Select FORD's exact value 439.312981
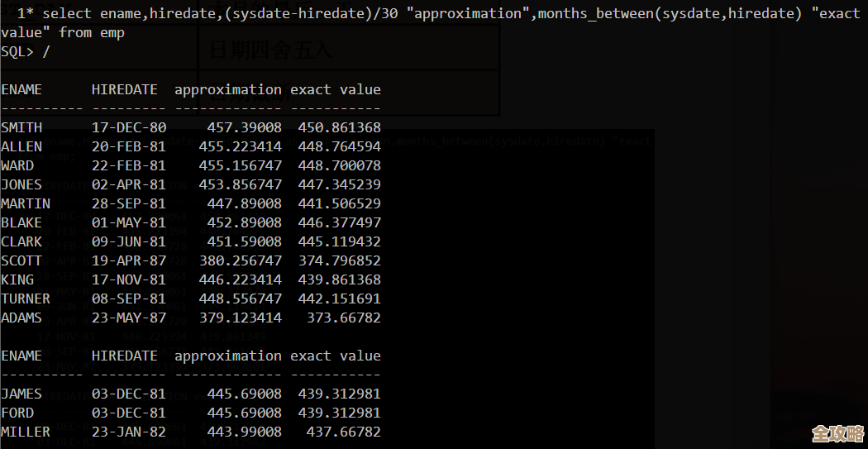 (339, 413)
